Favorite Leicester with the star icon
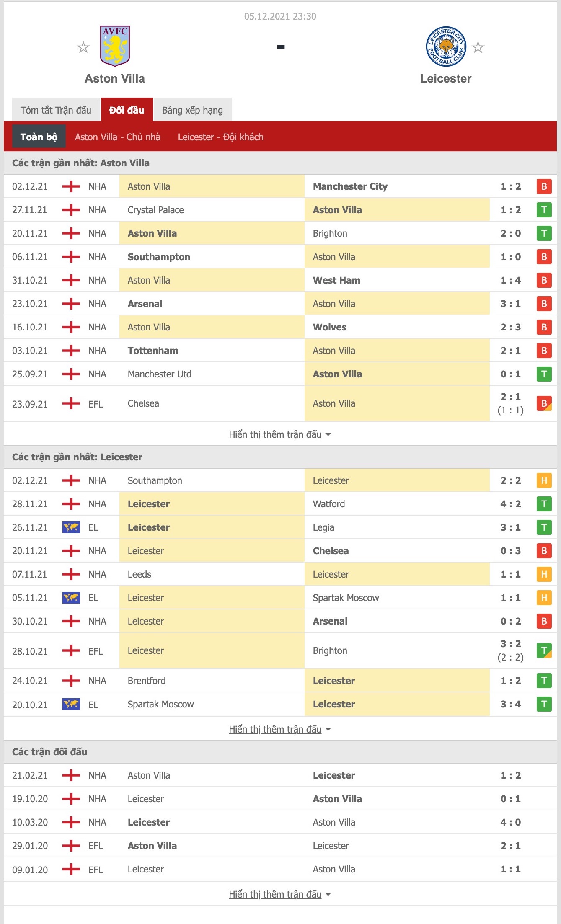The height and width of the screenshot is (924, 561). pos(478,47)
